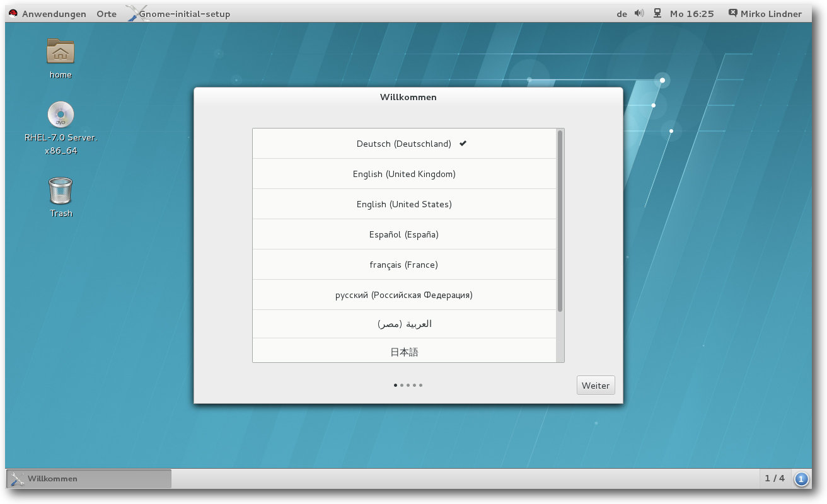Open the Gnome-initial-setup application menu

[184, 14]
